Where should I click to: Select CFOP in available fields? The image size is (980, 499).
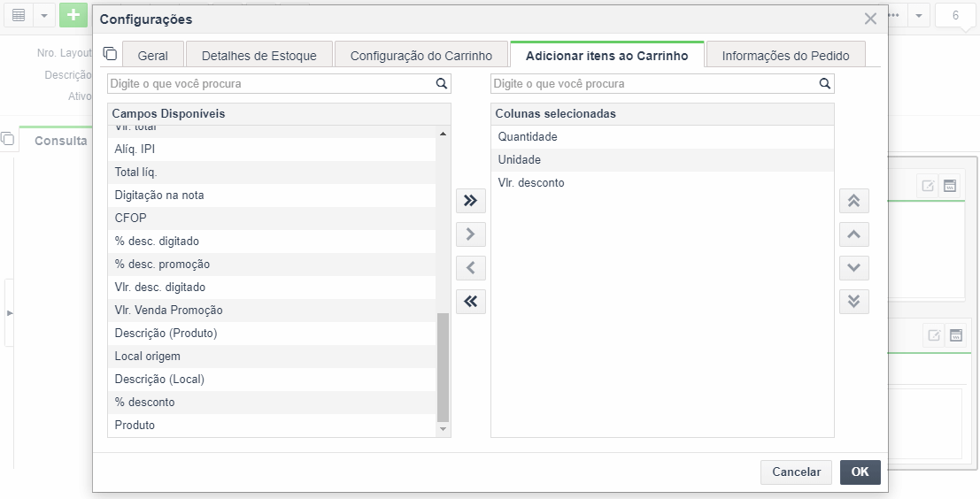(272, 219)
